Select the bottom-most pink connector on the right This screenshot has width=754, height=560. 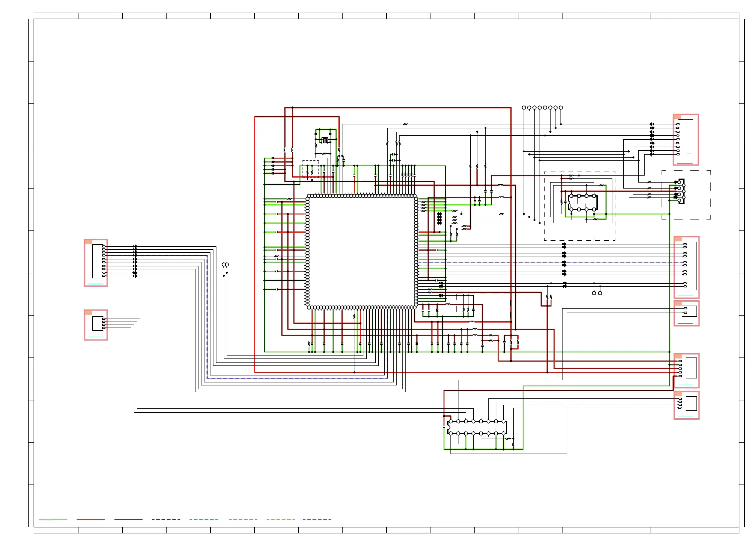click(x=686, y=405)
